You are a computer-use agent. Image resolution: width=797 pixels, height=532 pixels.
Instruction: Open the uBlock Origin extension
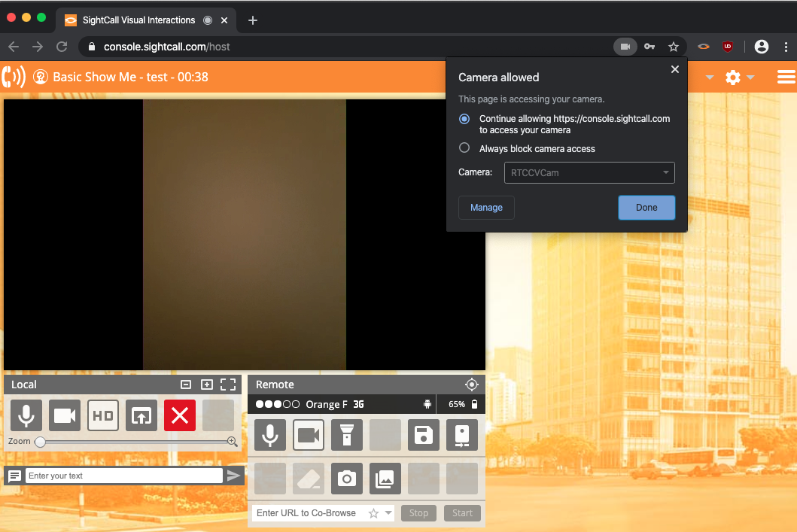click(x=728, y=47)
